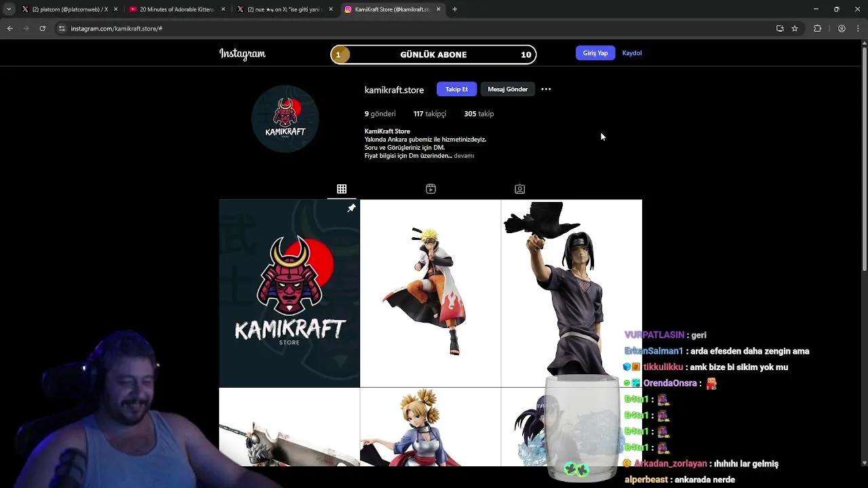This screenshot has width=868, height=488.
Task: Click the ErkanSalman1 chat username
Action: [654, 351]
